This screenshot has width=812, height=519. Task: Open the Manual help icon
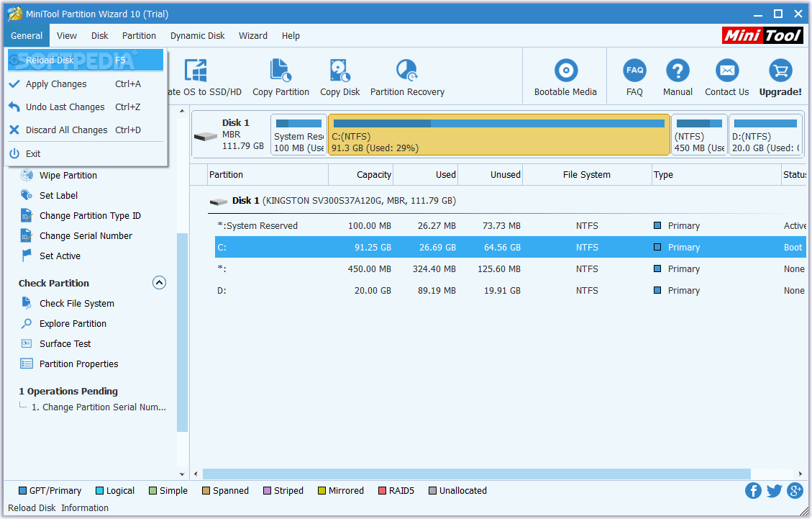pos(678,70)
